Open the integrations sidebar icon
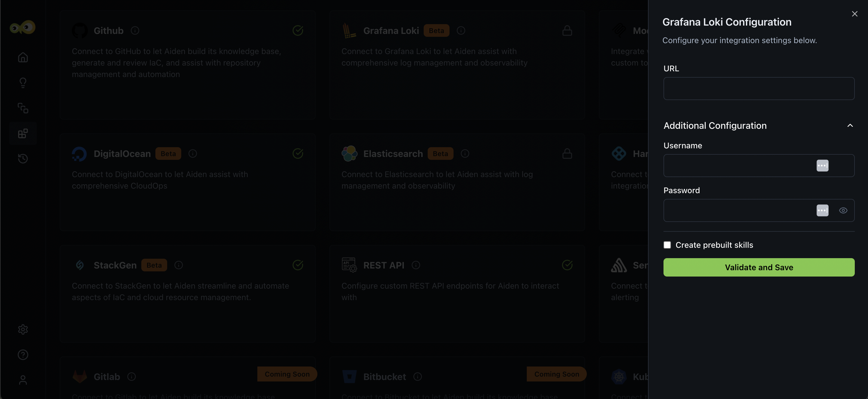This screenshot has height=399, width=868. tap(23, 134)
